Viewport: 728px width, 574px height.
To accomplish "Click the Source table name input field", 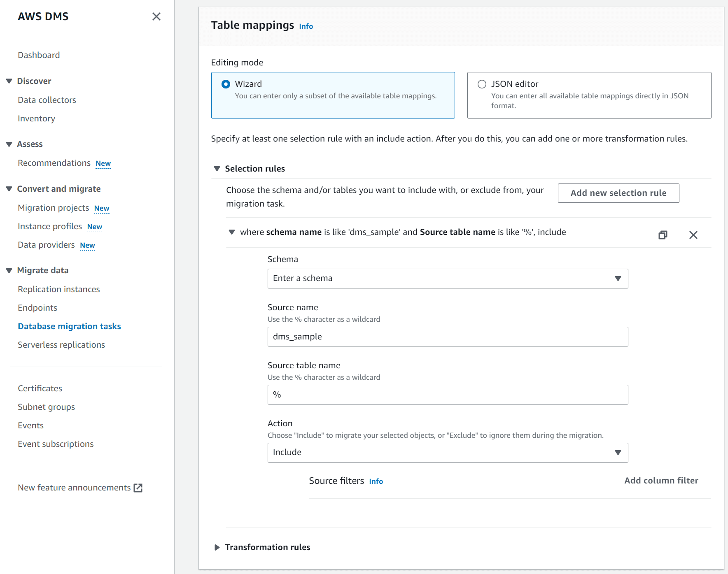I will click(448, 394).
